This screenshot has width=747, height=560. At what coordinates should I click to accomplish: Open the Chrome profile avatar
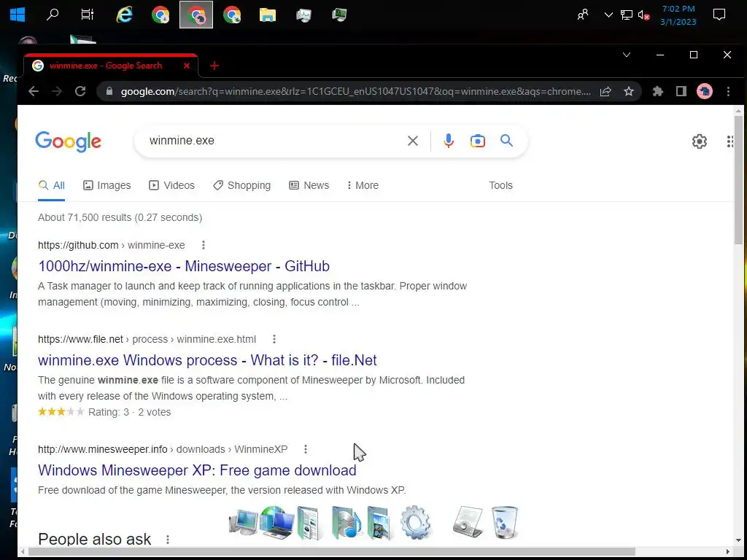(x=705, y=91)
